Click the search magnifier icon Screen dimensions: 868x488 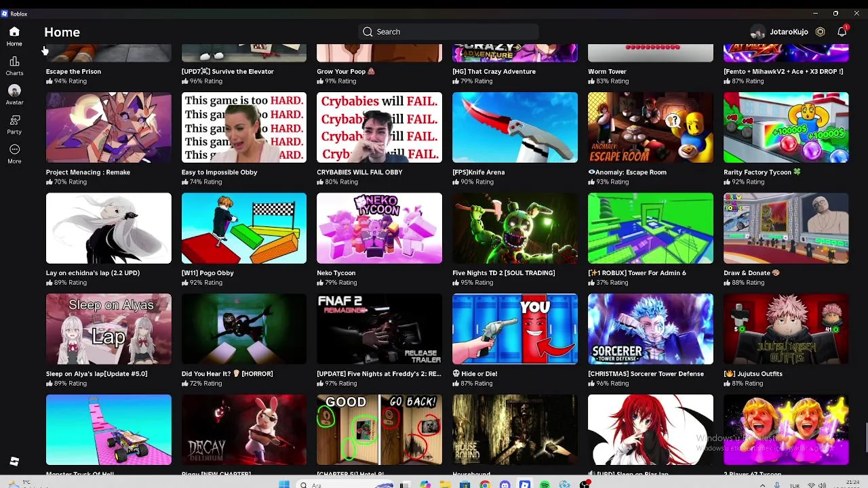[368, 32]
